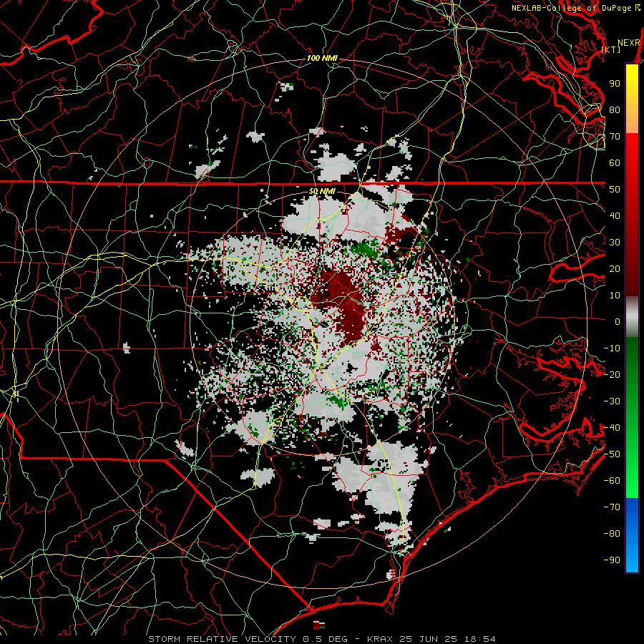
Task: Select the -90 value on velocity scale
Action: pos(612,560)
